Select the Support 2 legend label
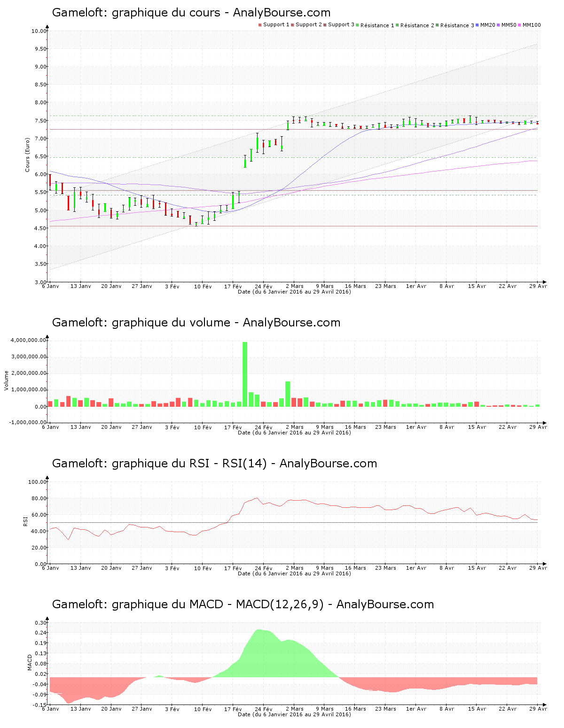Viewport: 564px width, 728px height. (309, 25)
